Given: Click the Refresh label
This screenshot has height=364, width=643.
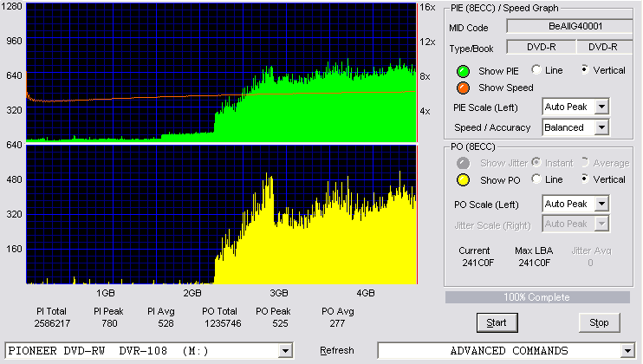Looking at the screenshot, I should pos(337,350).
